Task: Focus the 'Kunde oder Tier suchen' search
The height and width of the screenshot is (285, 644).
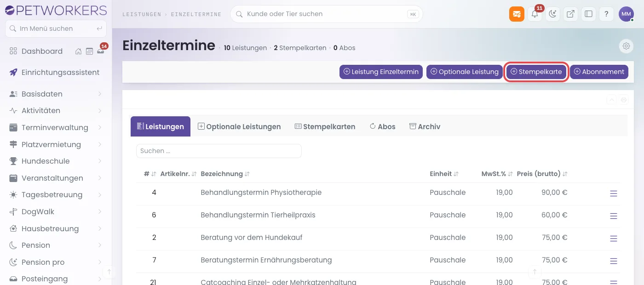Action: (326, 14)
